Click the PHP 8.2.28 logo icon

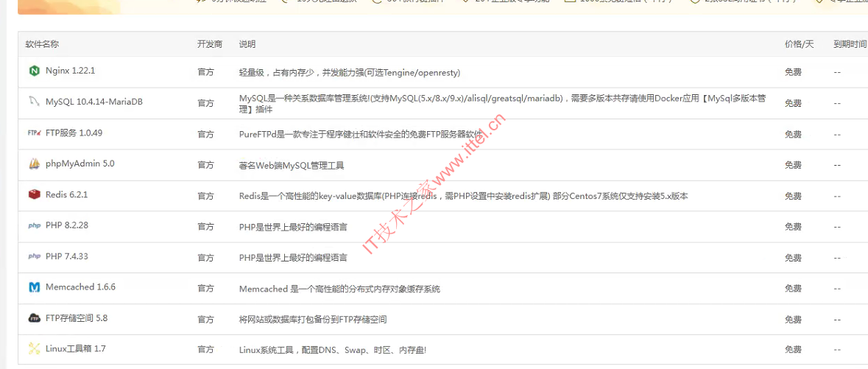click(35, 226)
